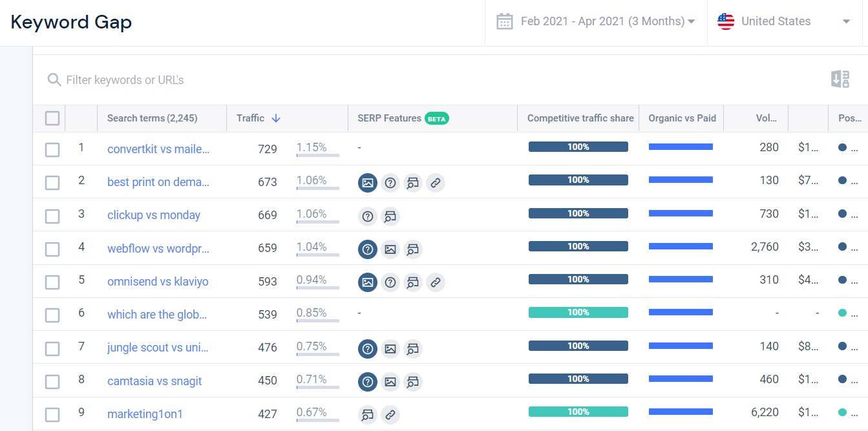Click the link SERP icon for marketing1on1
868x431 pixels.
pos(390,415)
